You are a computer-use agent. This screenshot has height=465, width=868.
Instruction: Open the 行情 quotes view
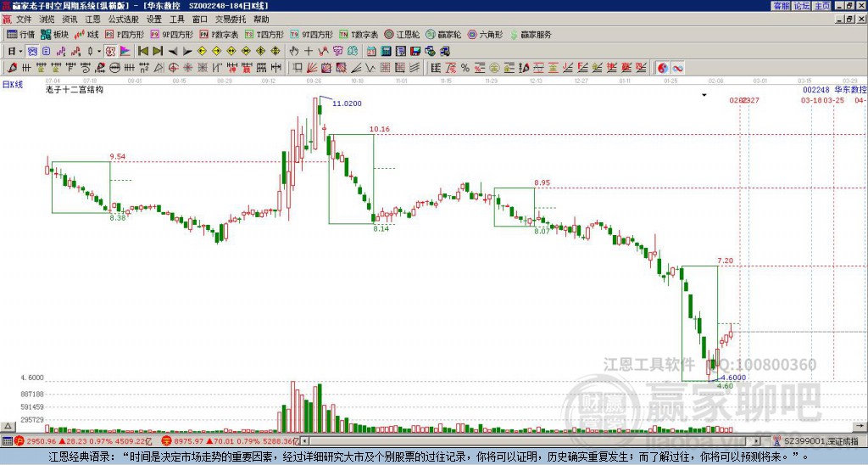(20, 34)
